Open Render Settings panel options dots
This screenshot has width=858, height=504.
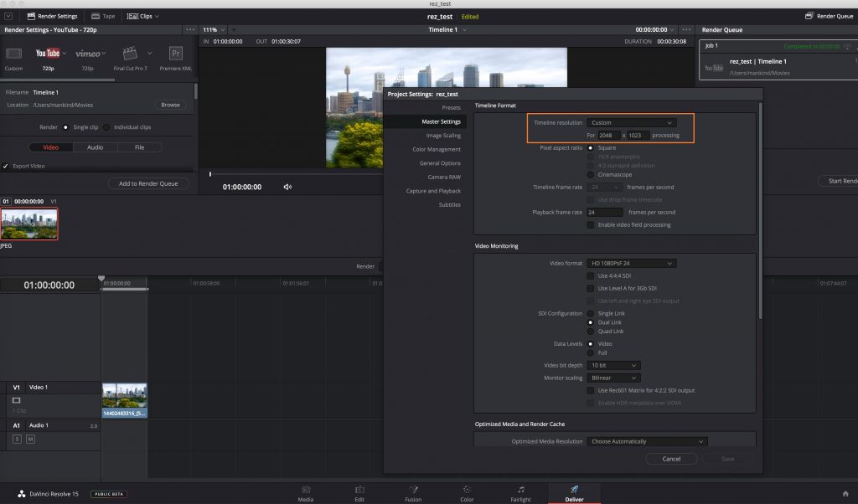[190, 29]
